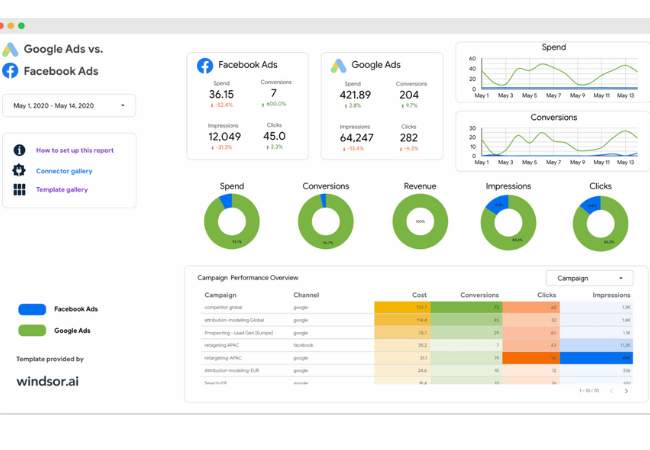Click the Google Ads icon on the Google Ads scorecard
This screenshot has height=450, width=650.
(338, 65)
